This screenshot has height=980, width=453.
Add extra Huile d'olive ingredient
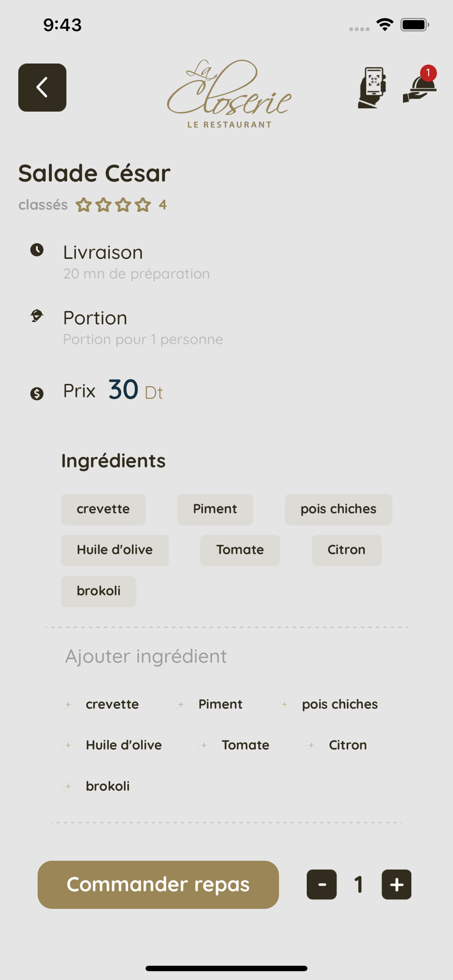pos(69,745)
